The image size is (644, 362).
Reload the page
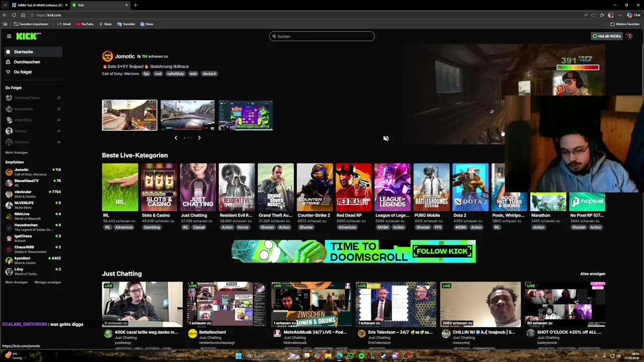pos(14,15)
